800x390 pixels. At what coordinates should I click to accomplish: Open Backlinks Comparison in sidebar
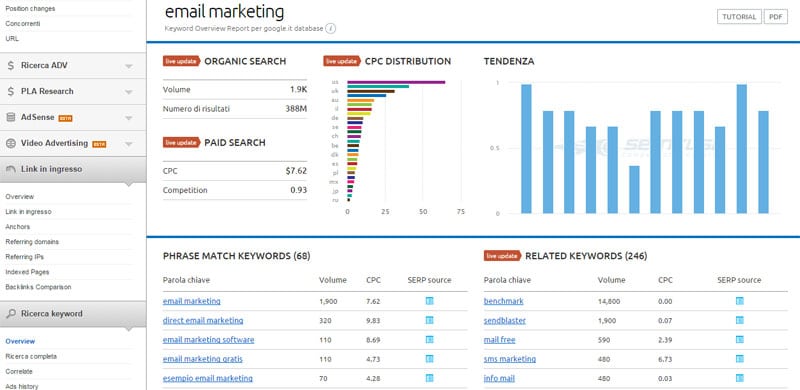click(38, 287)
